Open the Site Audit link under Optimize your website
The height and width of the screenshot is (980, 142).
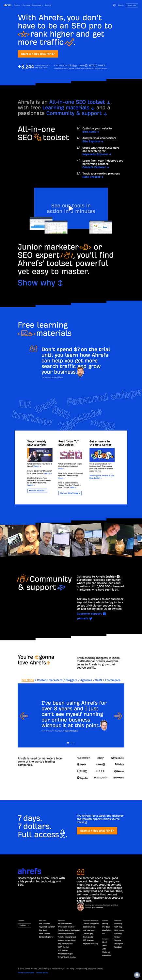click(x=91, y=132)
